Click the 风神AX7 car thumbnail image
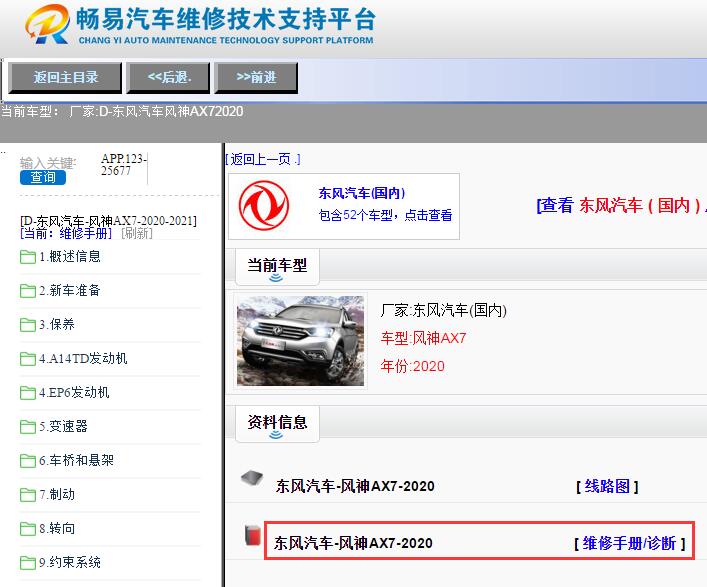 tap(300, 341)
